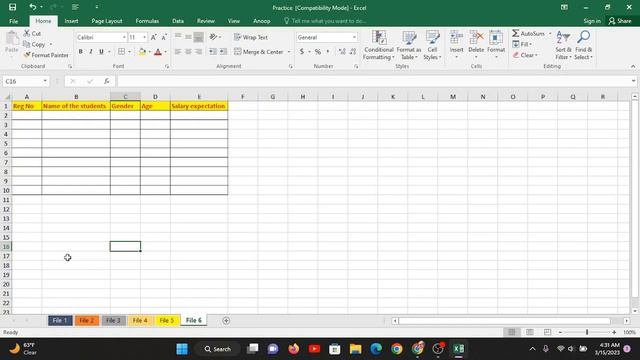
Task: Open the Sort & Filter menu
Action: pyautogui.click(x=563, y=45)
